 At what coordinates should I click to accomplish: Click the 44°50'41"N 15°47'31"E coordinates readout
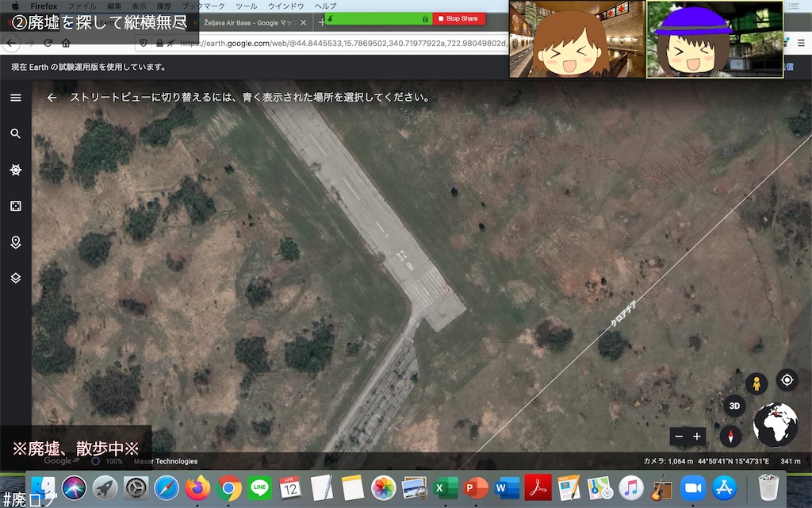tap(733, 461)
